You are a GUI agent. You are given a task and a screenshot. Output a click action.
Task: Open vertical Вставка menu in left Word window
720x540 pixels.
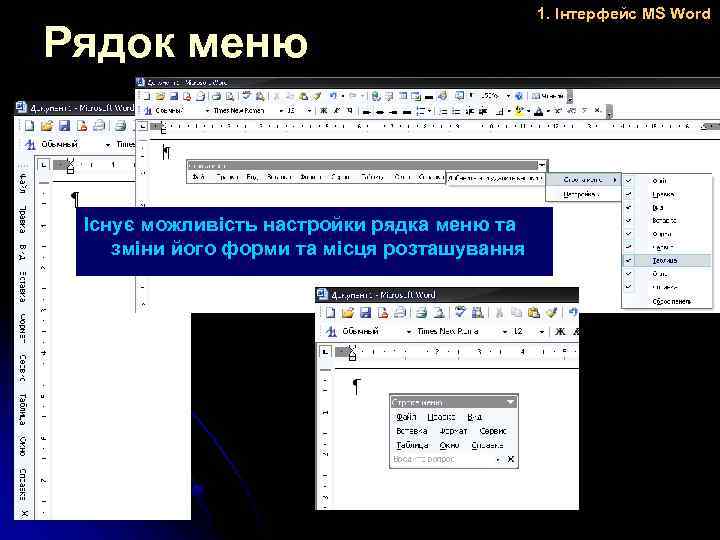(22, 287)
